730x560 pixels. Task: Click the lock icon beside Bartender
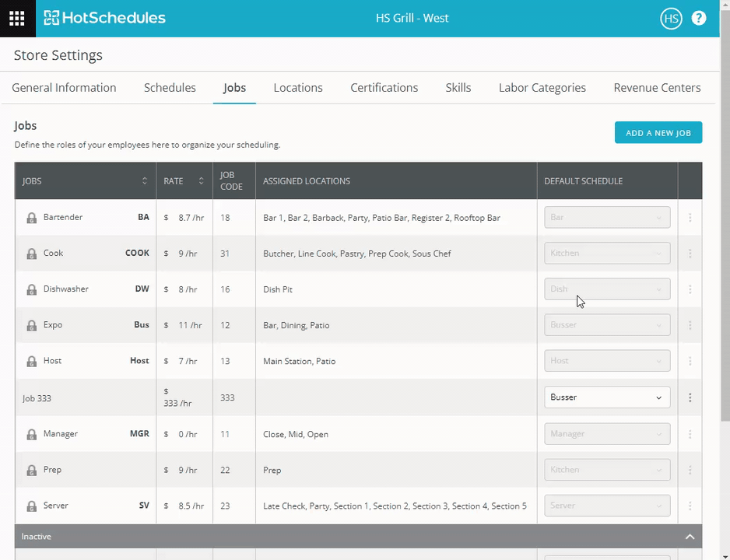(x=31, y=218)
